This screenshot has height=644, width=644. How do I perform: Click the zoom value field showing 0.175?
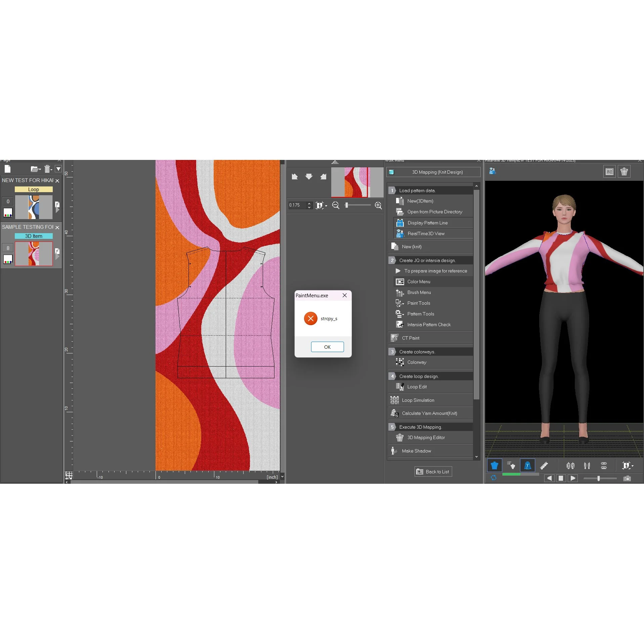(297, 205)
